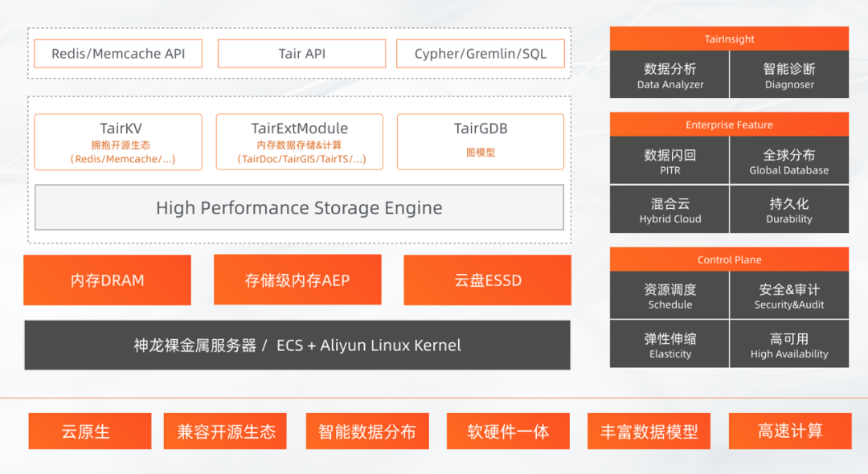
Task: Click the 存储级内存AEP block
Action: [297, 280]
